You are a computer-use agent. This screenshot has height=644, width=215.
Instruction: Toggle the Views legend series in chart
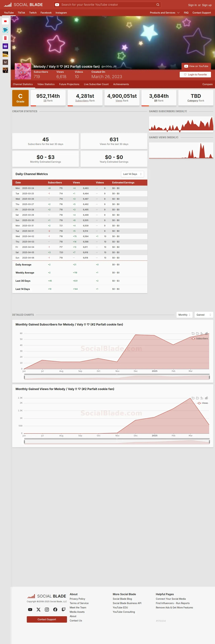click(x=202, y=403)
